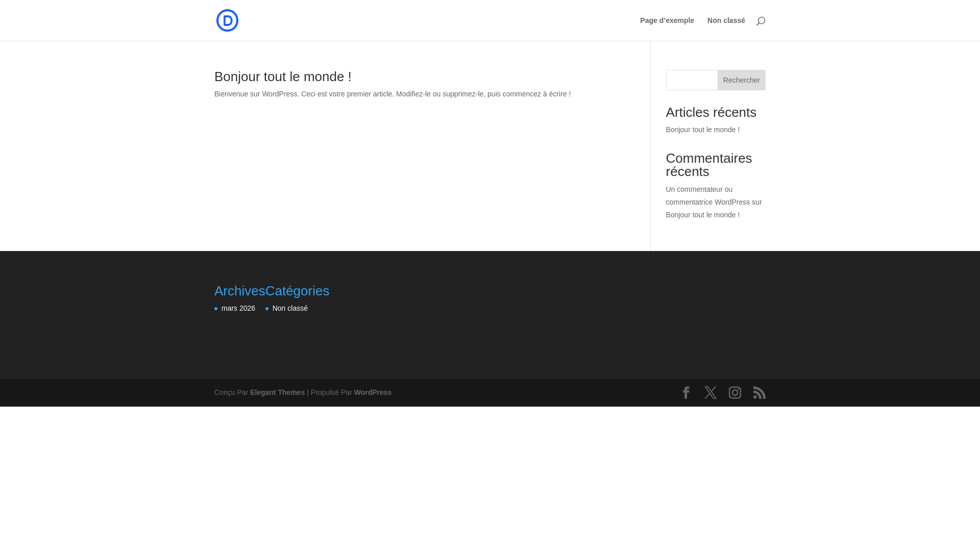980x551 pixels.
Task: Open the X (Twitter) footer icon
Action: pyautogui.click(x=710, y=392)
